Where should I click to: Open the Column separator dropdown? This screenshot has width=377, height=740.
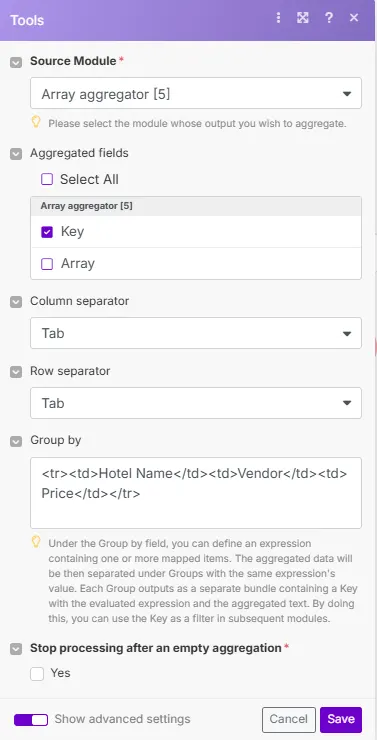pos(196,333)
